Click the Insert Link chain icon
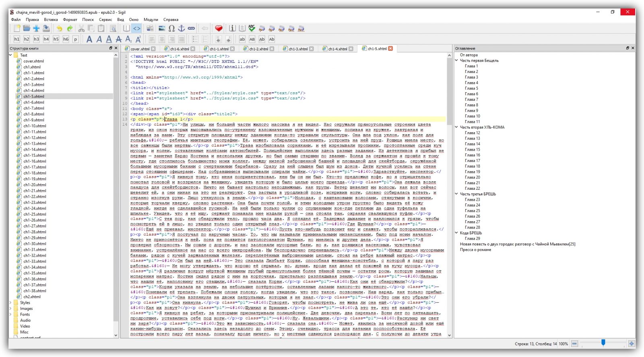Viewport: 644px width, 357px height. point(191,28)
